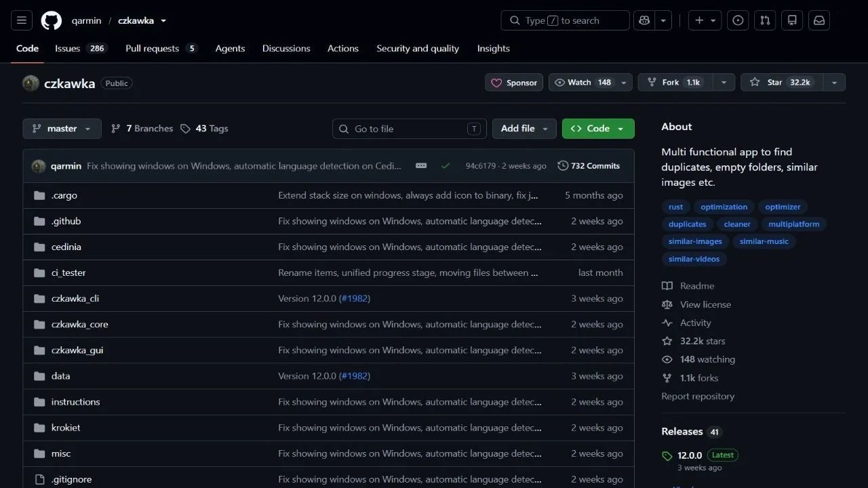Click the license scale icon

pos(667,304)
